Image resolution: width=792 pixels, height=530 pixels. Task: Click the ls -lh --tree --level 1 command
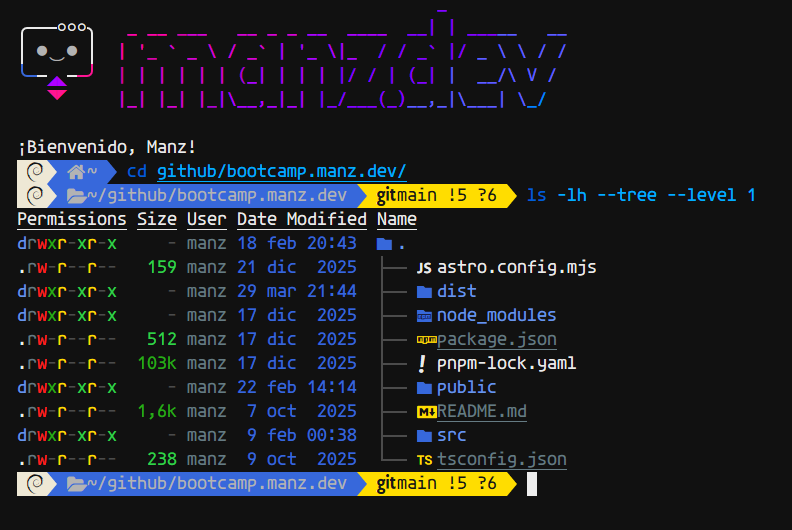tap(641, 195)
